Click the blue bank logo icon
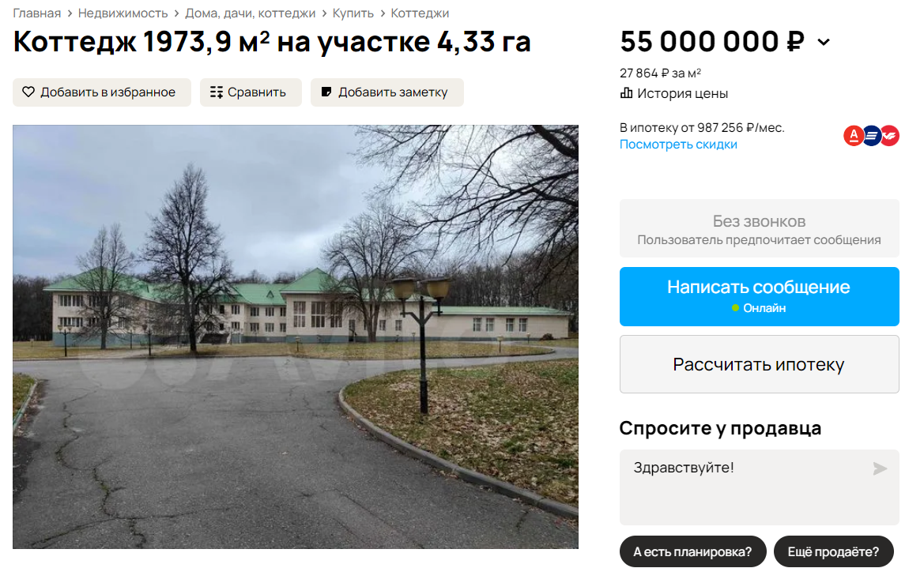Image resolution: width=924 pixels, height=568 pixels. point(872,136)
